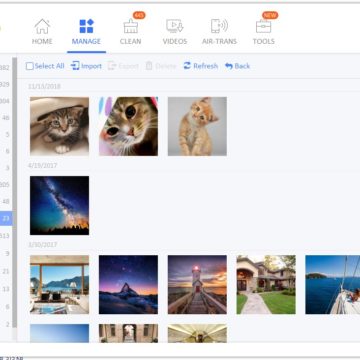Viewport: 360px width, 360px height.
Task: Select the stone archway building photo
Action: tap(128, 333)
